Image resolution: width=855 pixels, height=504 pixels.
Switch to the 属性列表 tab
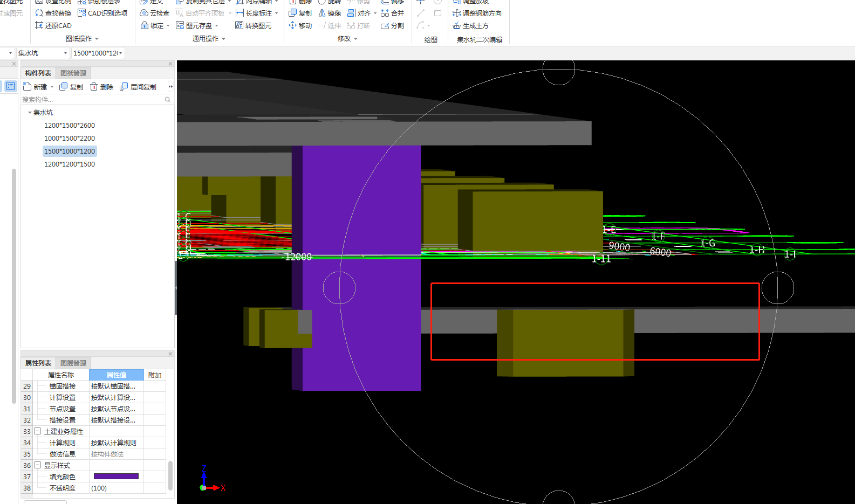coord(38,363)
